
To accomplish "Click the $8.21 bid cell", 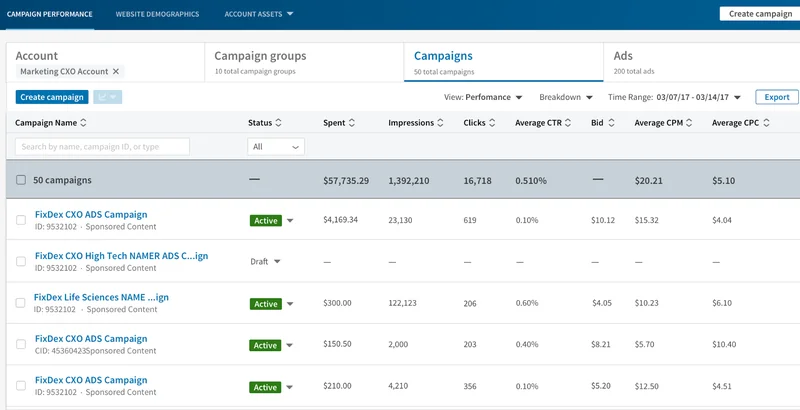I will tap(601, 344).
